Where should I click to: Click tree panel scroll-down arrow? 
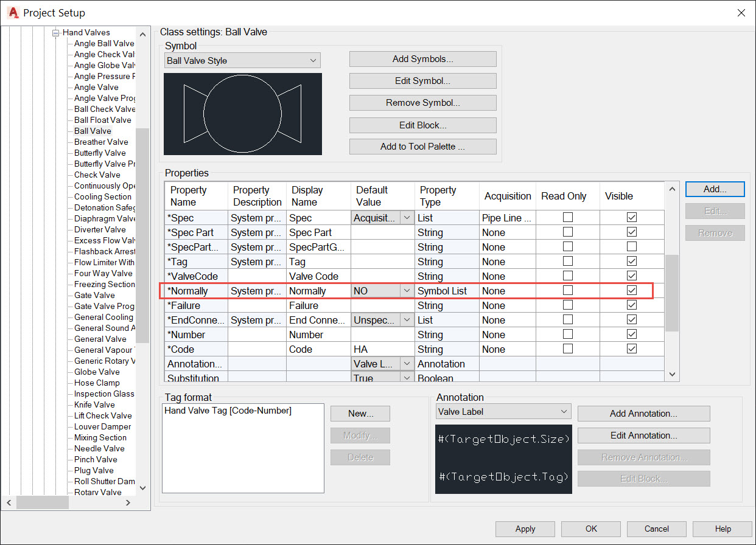point(142,487)
